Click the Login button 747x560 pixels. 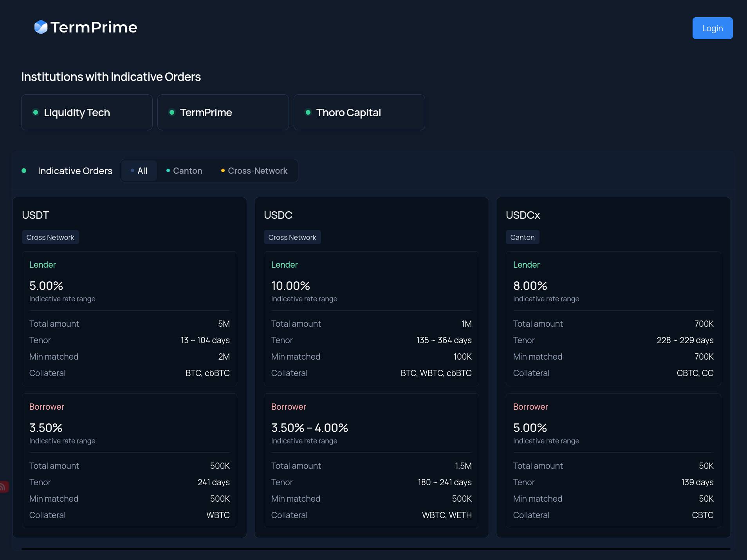tap(712, 28)
